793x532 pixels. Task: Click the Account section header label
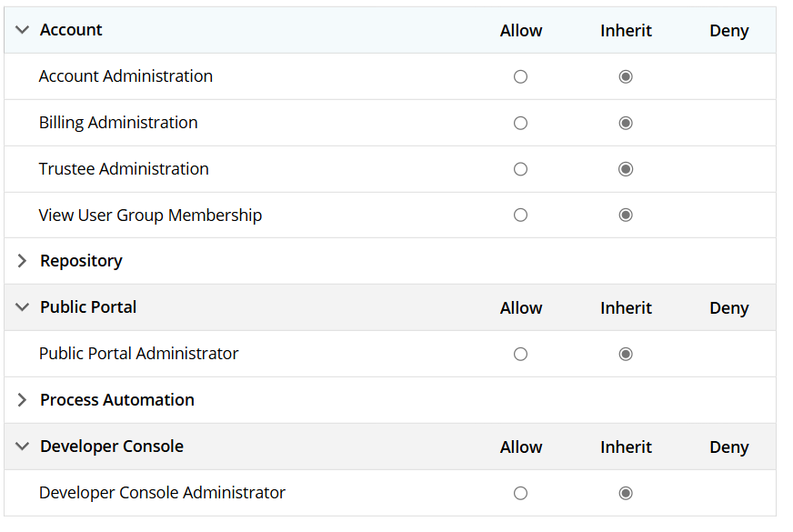pyautogui.click(x=71, y=30)
